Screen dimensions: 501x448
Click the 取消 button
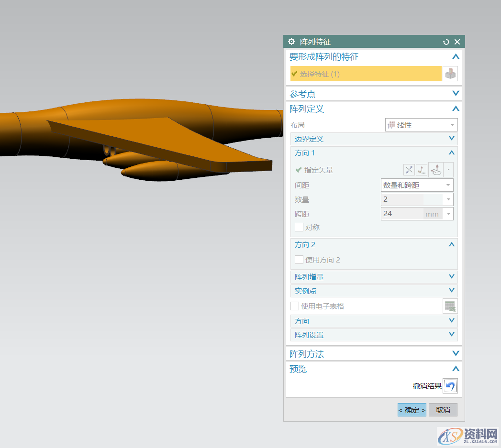pos(443,410)
